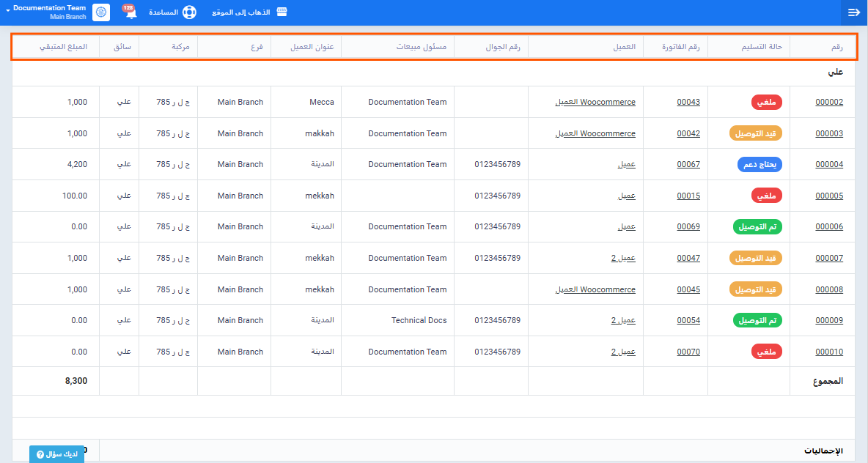Click the 'المبلغ المتبقي' column header

(x=63, y=47)
